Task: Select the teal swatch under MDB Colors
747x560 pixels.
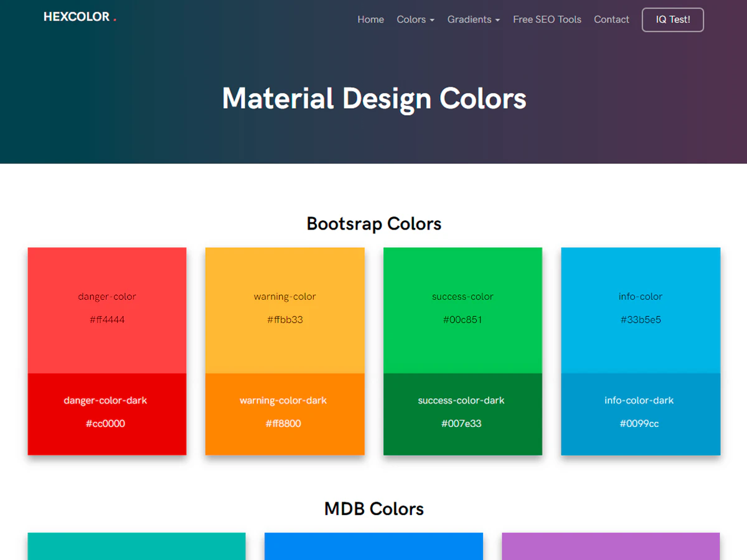Action: (136, 548)
